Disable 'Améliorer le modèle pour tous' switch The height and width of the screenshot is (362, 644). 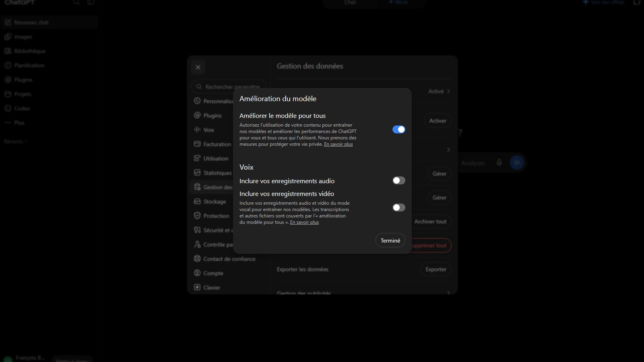pos(399,129)
